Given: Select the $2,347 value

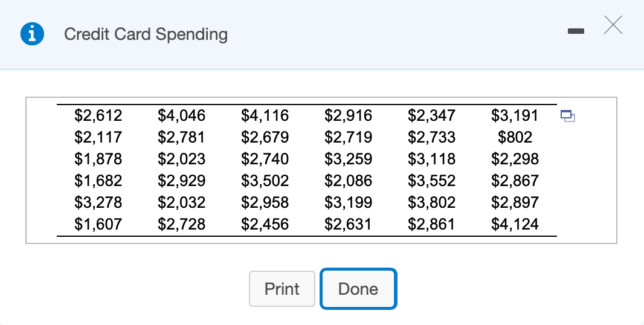Looking at the screenshot, I should 432,115.
